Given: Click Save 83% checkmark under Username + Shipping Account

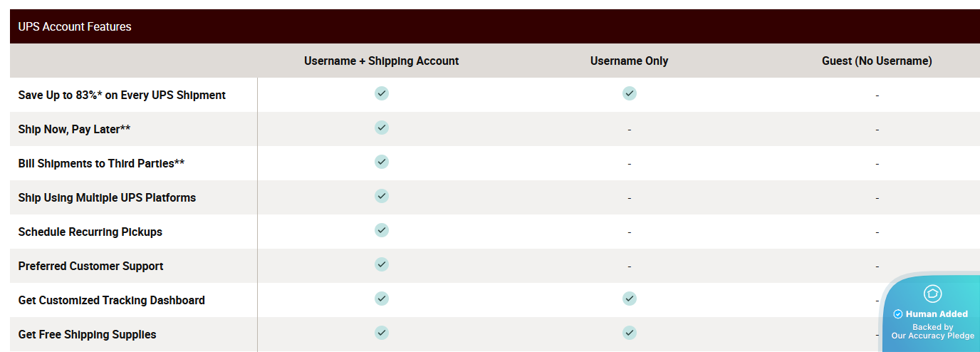Looking at the screenshot, I should pyautogui.click(x=382, y=93).
